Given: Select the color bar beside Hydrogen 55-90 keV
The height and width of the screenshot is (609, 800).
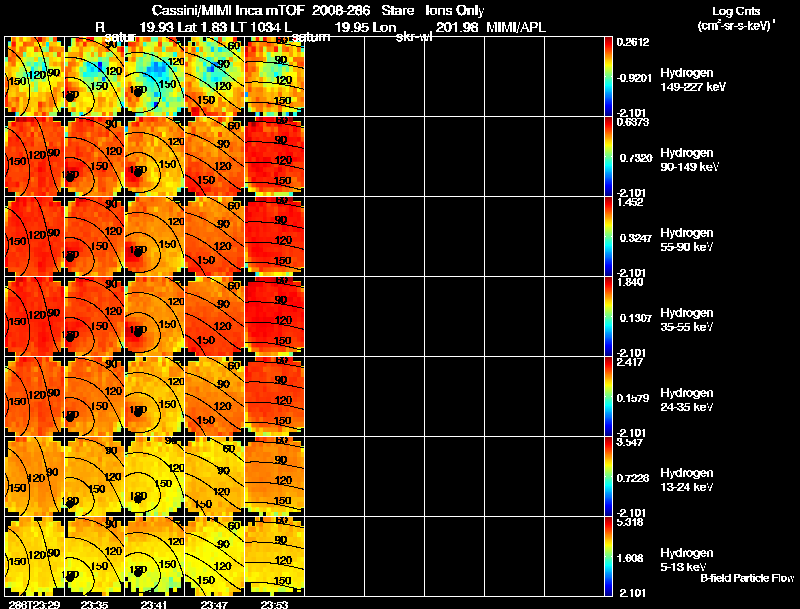Looking at the screenshot, I should [608, 237].
